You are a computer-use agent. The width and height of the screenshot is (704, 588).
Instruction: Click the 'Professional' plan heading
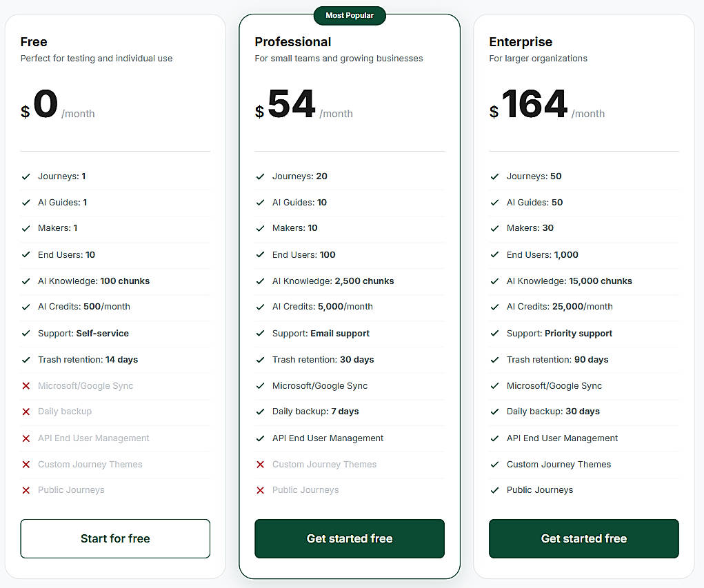point(293,42)
